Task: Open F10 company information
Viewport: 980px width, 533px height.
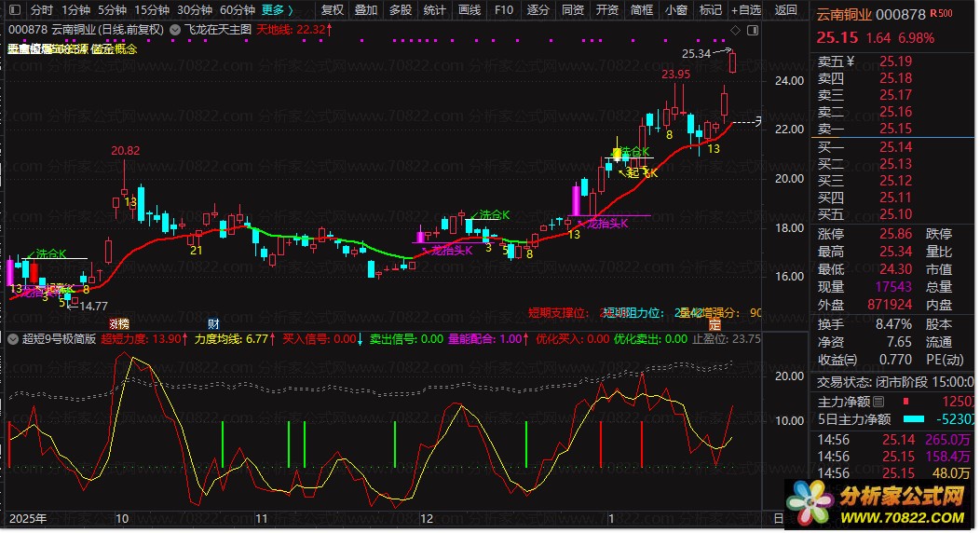Action: (x=503, y=10)
